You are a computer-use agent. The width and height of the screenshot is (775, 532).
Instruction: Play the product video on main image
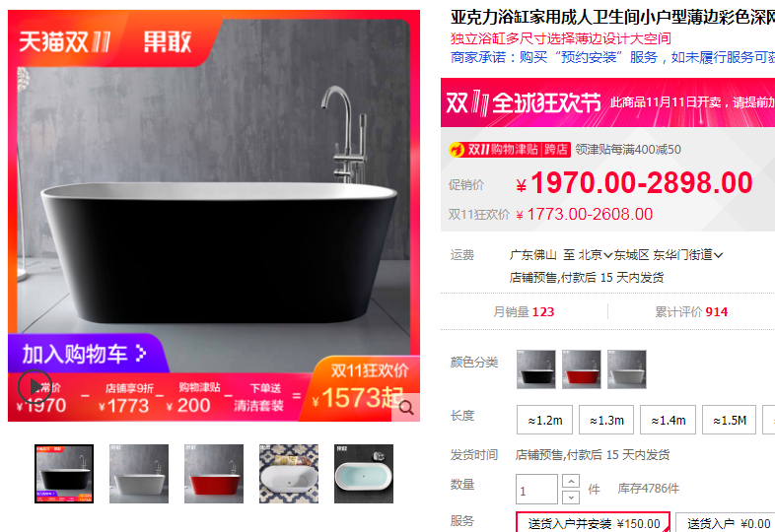point(35,387)
